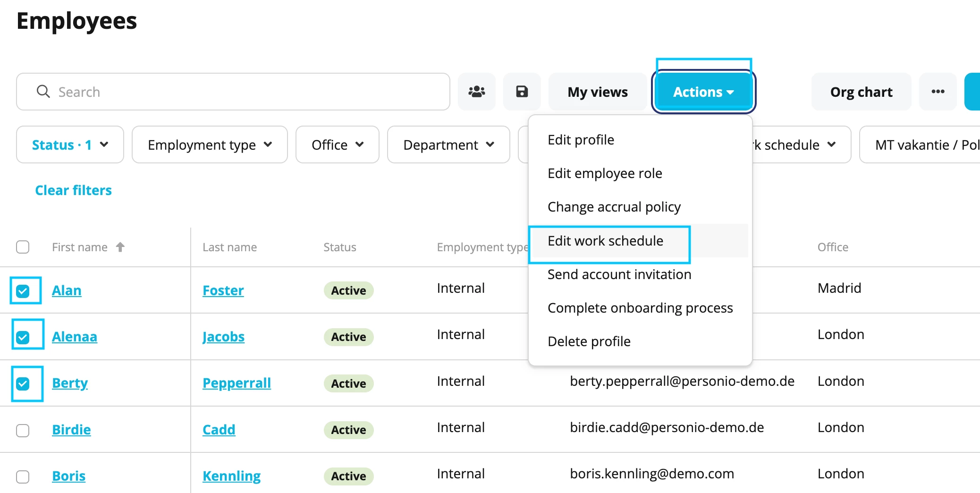Click Active status badge for Alan
This screenshot has width=980, height=493.
click(x=348, y=290)
